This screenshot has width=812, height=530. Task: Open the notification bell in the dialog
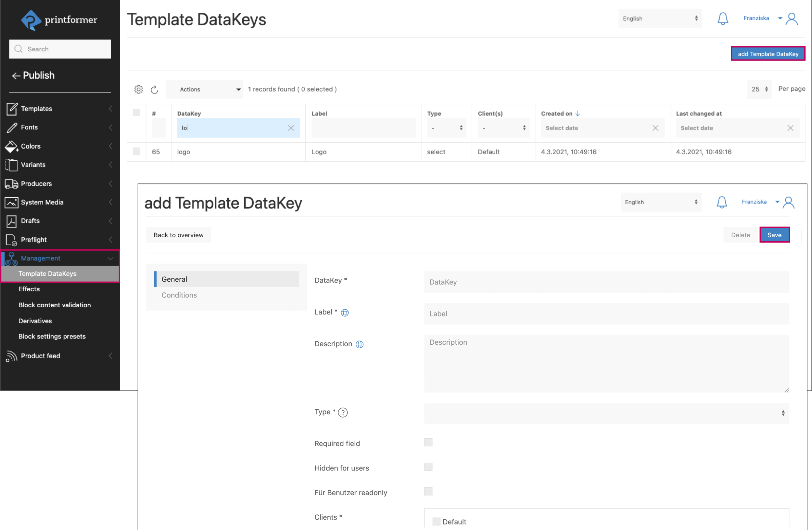722,202
